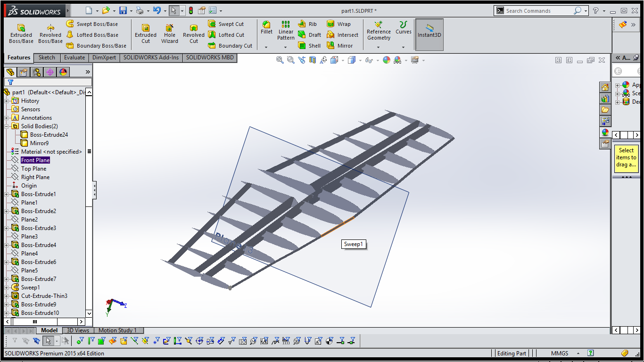
Task: Choose the Swept Cut feature
Action: (226, 24)
